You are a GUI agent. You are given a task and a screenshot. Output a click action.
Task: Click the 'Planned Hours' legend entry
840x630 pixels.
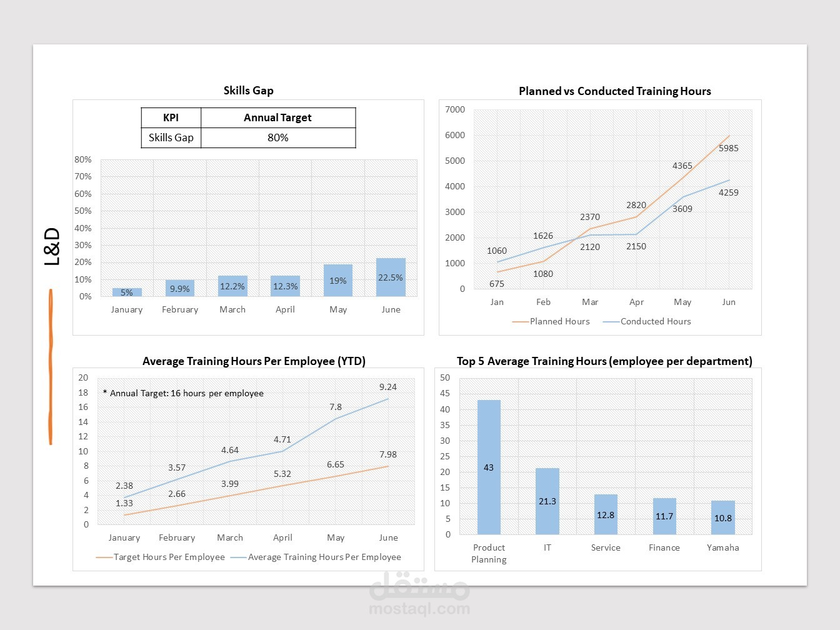tap(551, 321)
